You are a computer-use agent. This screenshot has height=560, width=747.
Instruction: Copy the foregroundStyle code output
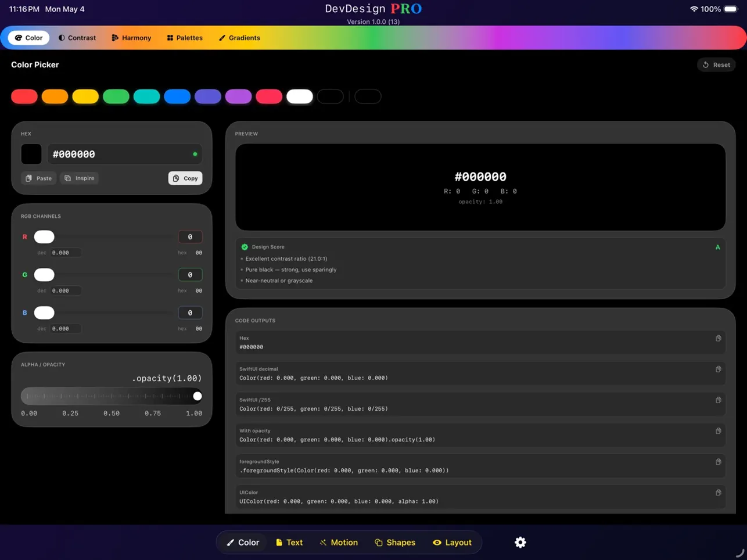coord(718,462)
